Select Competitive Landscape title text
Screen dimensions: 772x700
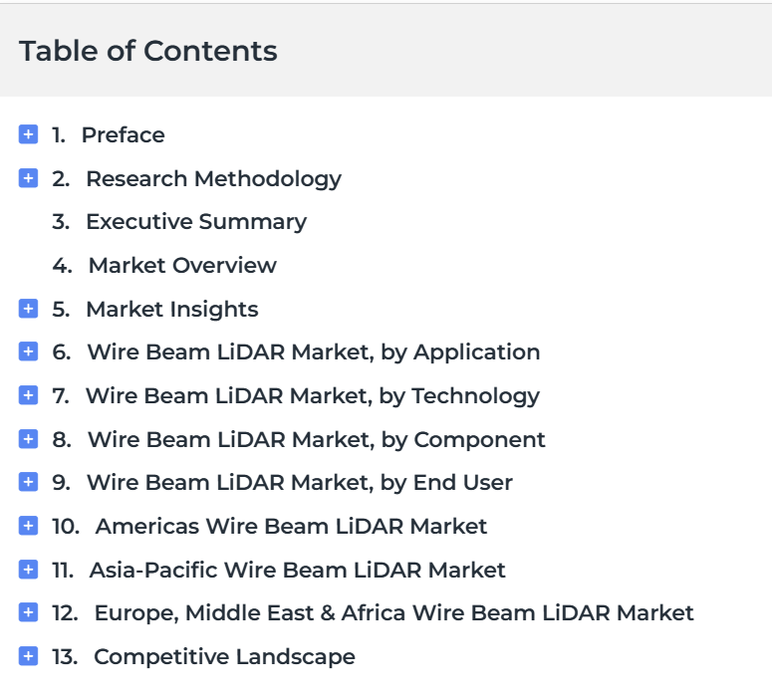(x=224, y=657)
